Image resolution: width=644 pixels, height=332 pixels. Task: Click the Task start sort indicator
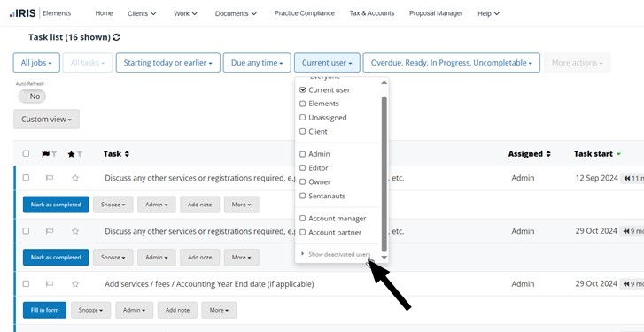tap(618, 154)
